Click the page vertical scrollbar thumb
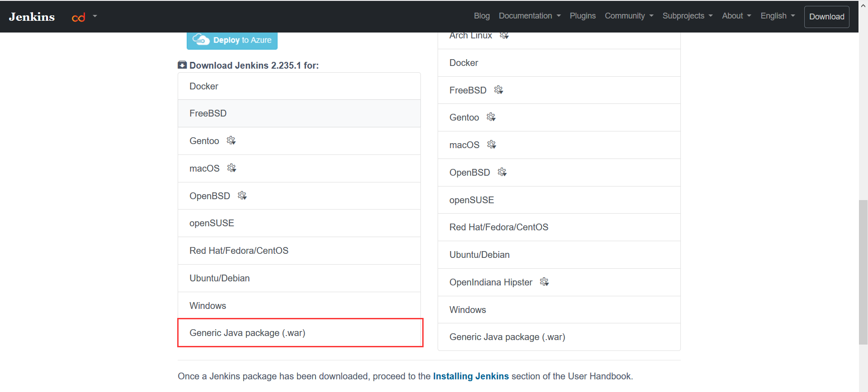 [x=863, y=272]
